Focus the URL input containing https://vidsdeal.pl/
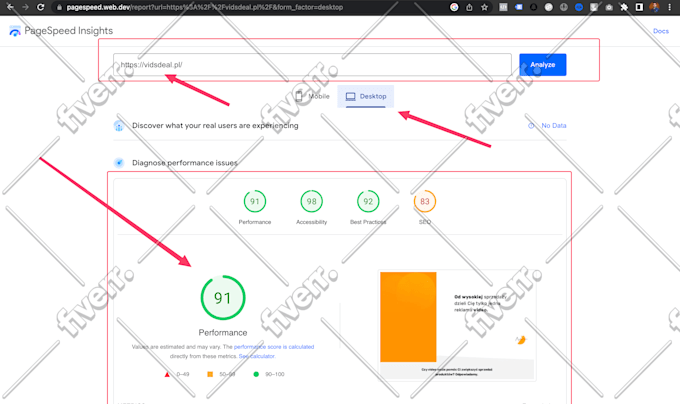 tap(312, 65)
